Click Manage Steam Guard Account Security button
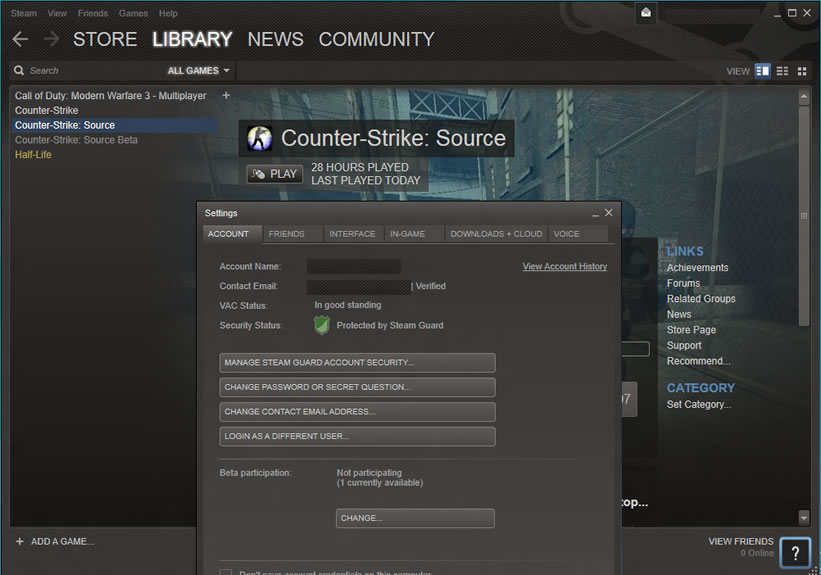821x575 pixels. tap(357, 362)
